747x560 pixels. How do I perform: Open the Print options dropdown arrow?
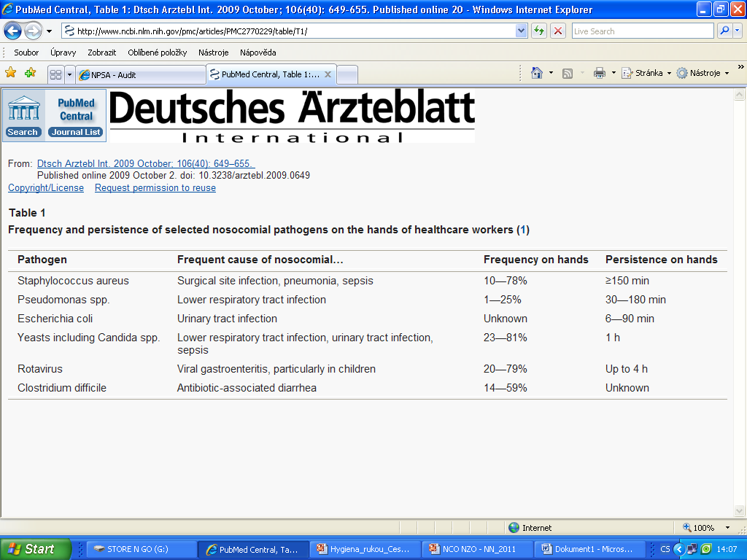(x=614, y=73)
